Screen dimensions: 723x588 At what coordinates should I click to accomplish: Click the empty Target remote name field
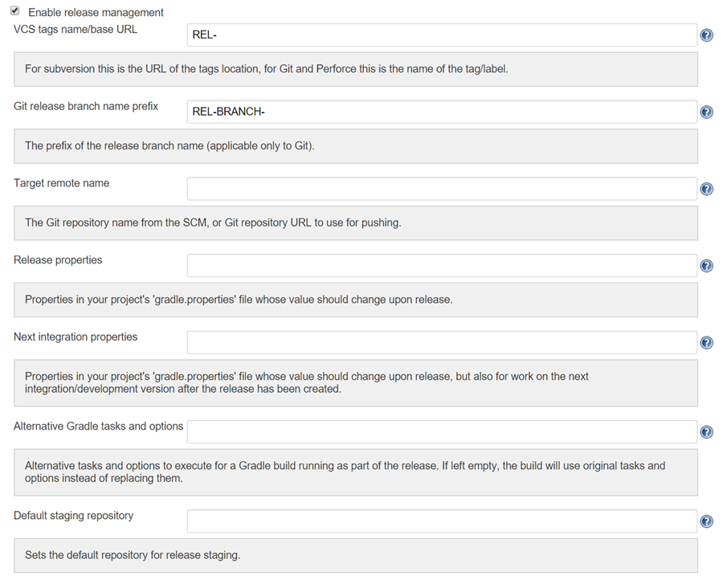click(442, 189)
